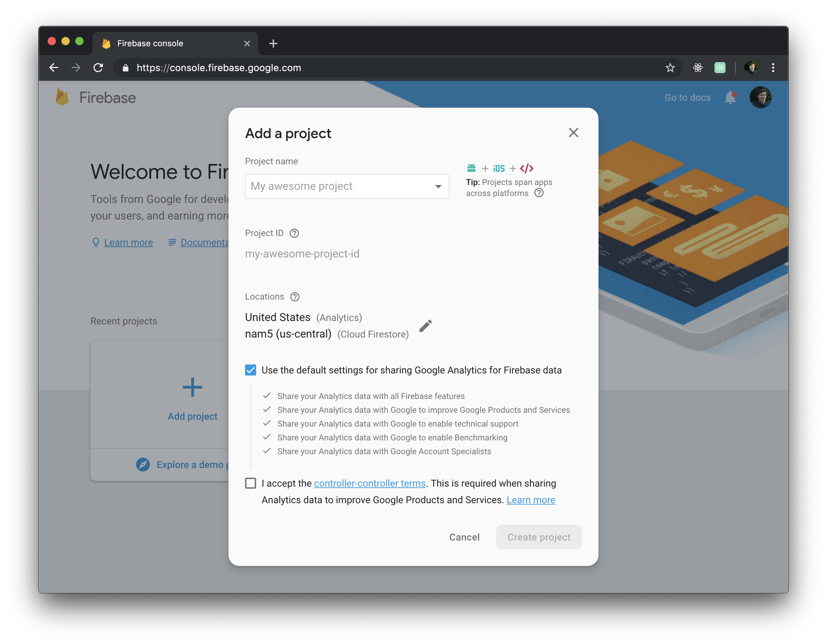Bookmark page with the star icon

tap(670, 68)
